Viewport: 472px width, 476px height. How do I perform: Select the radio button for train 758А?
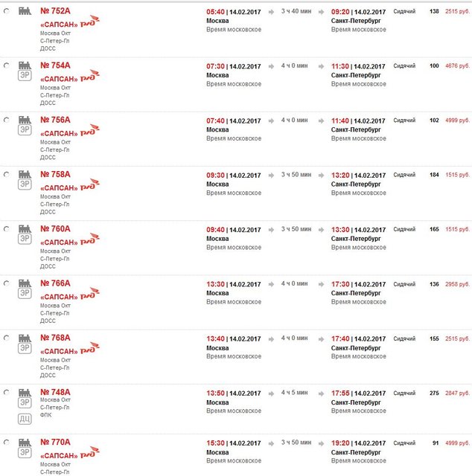click(7, 175)
